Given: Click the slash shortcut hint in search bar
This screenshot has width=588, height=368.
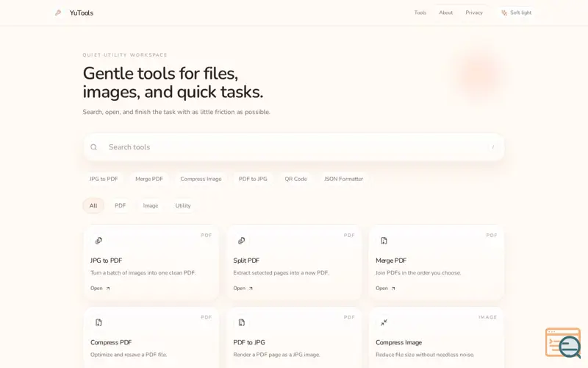Looking at the screenshot, I should pos(492,147).
